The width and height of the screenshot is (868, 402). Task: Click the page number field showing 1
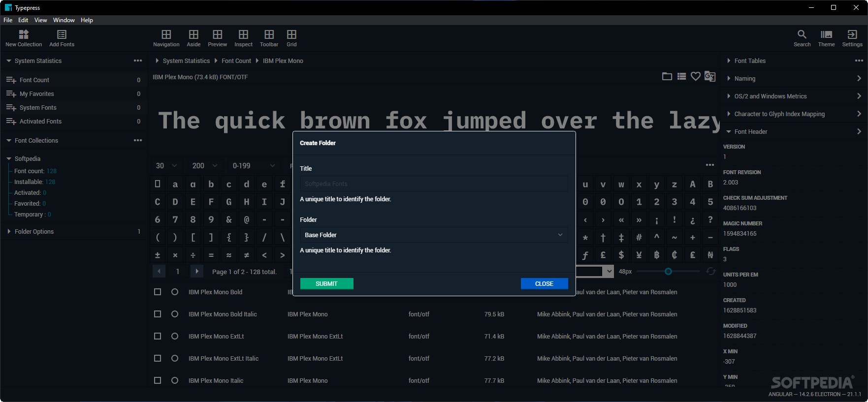point(178,271)
